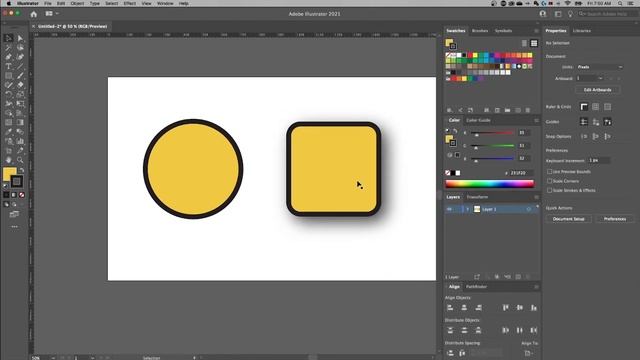Toggle Show Transparency Grid button
The height and width of the screenshot is (360, 640).
tap(607, 107)
